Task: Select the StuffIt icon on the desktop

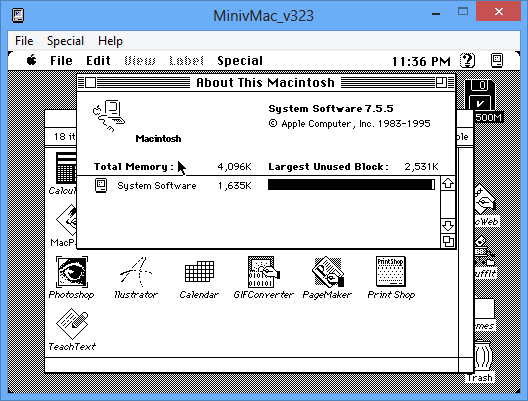Action: 484,251
